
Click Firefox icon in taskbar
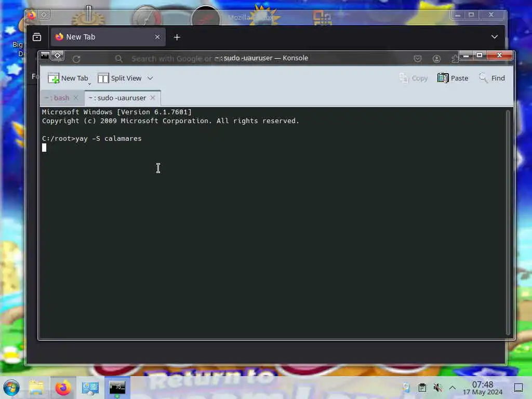pos(63,388)
